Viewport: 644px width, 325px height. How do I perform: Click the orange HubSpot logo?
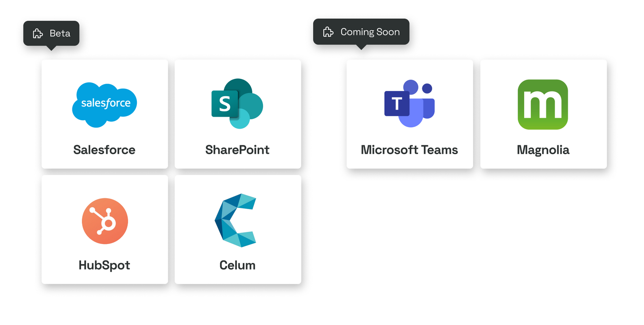point(105,221)
